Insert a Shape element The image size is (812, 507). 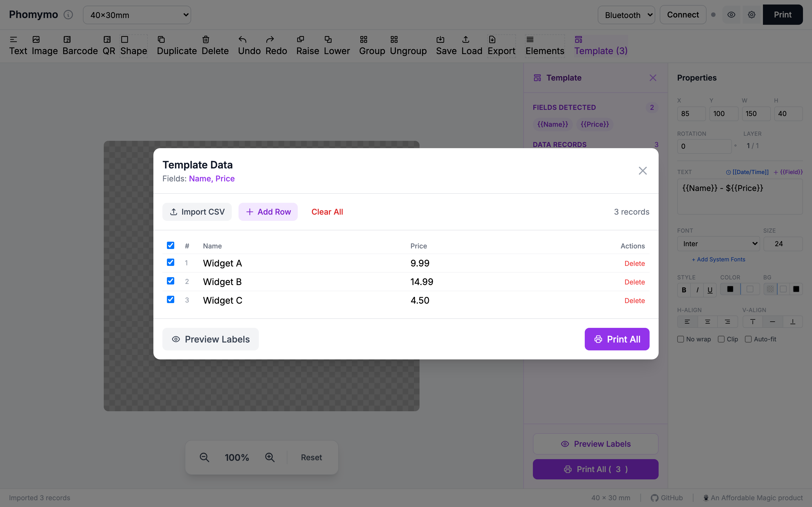[134, 45]
